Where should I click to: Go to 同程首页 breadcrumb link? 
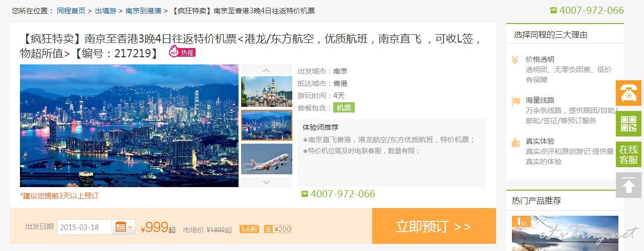(x=71, y=11)
